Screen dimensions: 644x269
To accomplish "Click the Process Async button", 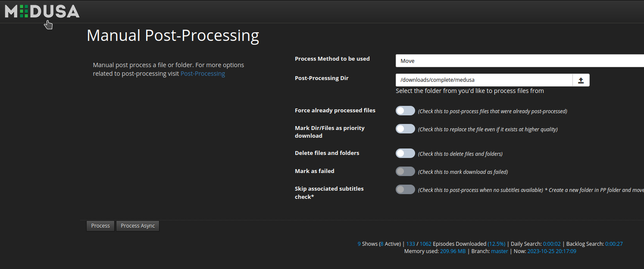I will pyautogui.click(x=138, y=226).
